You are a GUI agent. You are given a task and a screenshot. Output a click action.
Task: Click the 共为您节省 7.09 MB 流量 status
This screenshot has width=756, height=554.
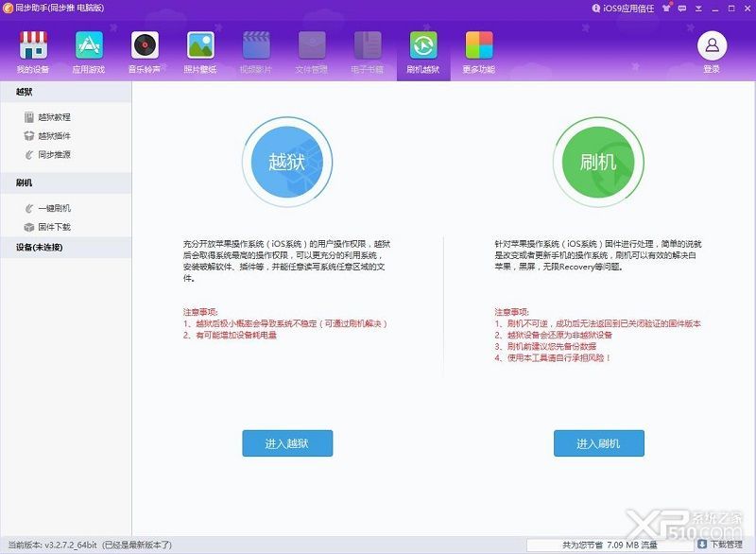[610, 545]
